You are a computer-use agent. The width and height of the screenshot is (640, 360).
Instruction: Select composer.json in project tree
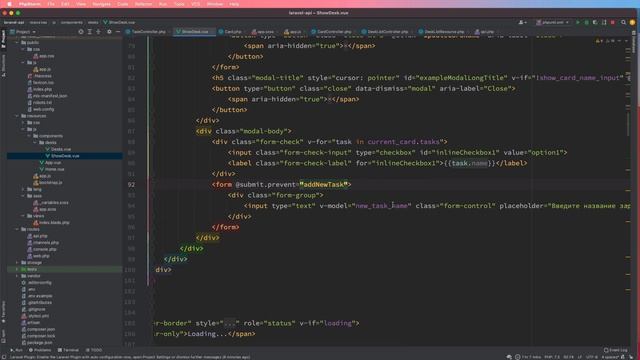[x=42, y=329]
